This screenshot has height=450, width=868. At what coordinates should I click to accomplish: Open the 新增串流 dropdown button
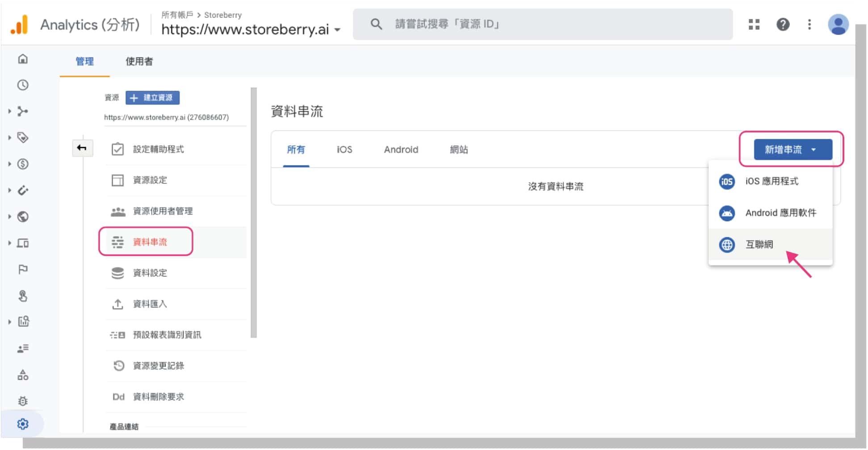click(793, 150)
